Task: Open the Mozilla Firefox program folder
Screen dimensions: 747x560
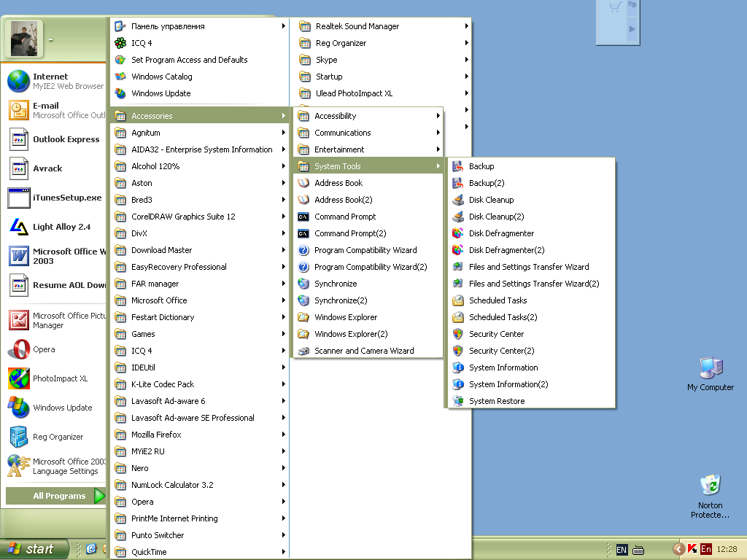Action: (x=200, y=435)
